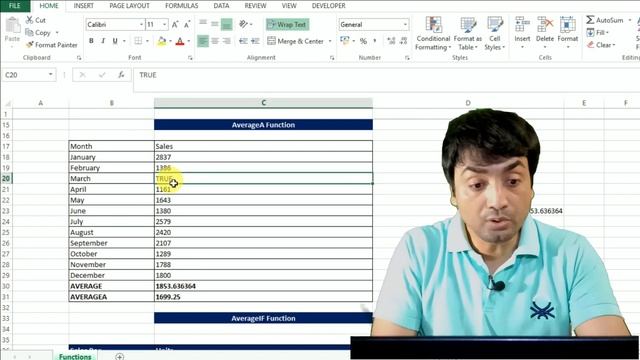
Task: Select Middle Align
Action: coord(215,24)
